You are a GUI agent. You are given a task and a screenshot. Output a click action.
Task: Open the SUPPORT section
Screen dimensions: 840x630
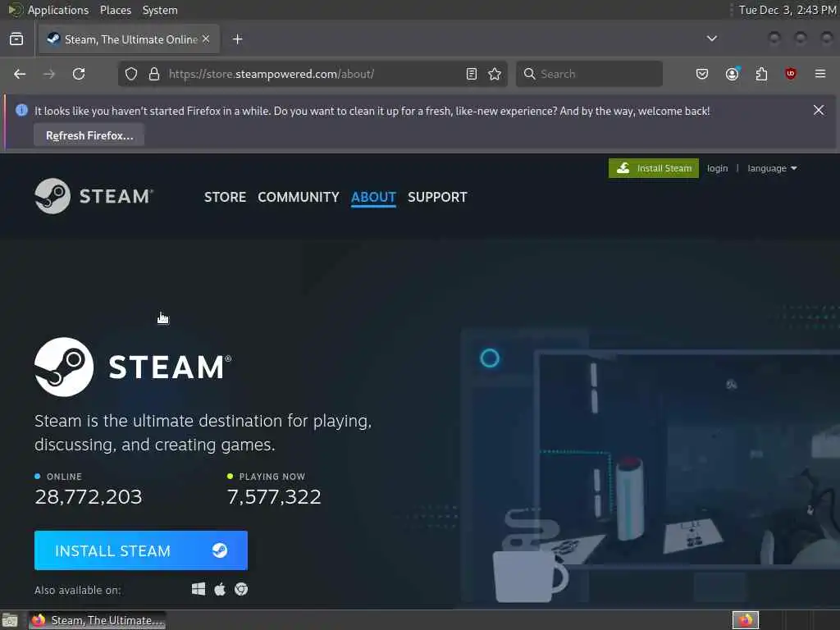tap(437, 197)
